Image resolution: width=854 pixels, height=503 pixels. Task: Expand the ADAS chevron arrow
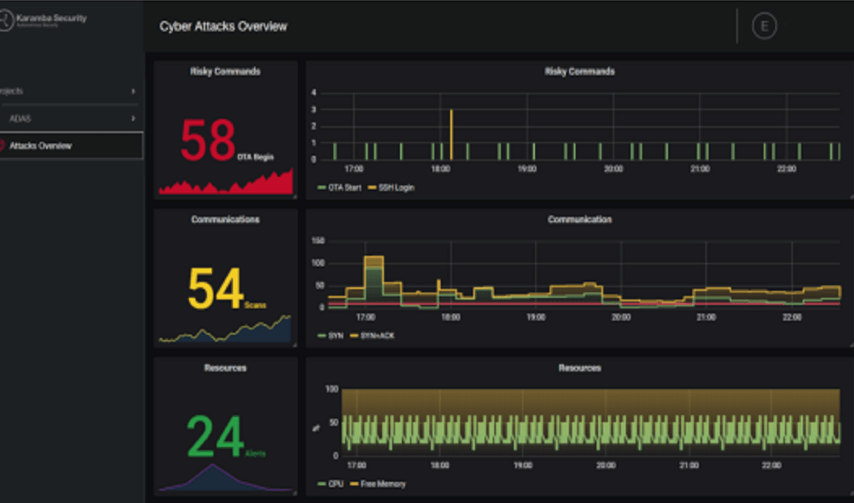(133, 118)
